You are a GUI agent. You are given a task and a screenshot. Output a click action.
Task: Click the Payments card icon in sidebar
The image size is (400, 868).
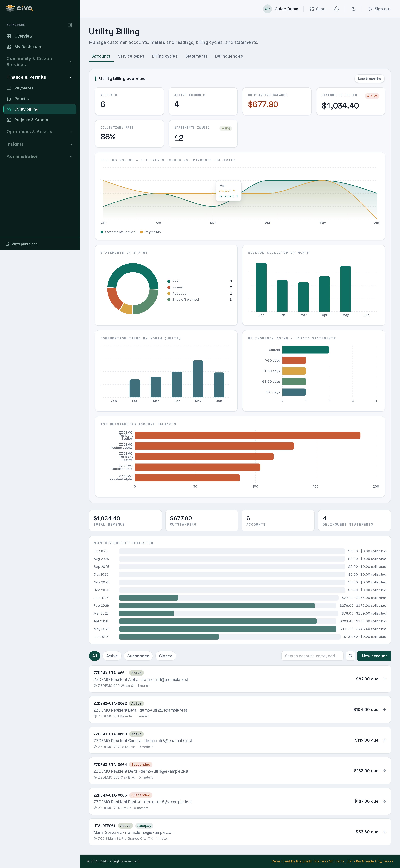9,88
